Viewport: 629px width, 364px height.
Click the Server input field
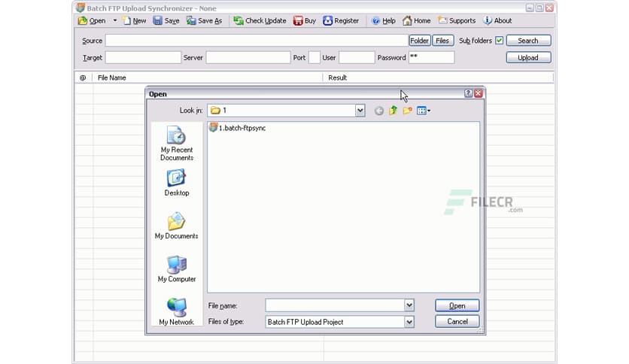[x=248, y=57]
